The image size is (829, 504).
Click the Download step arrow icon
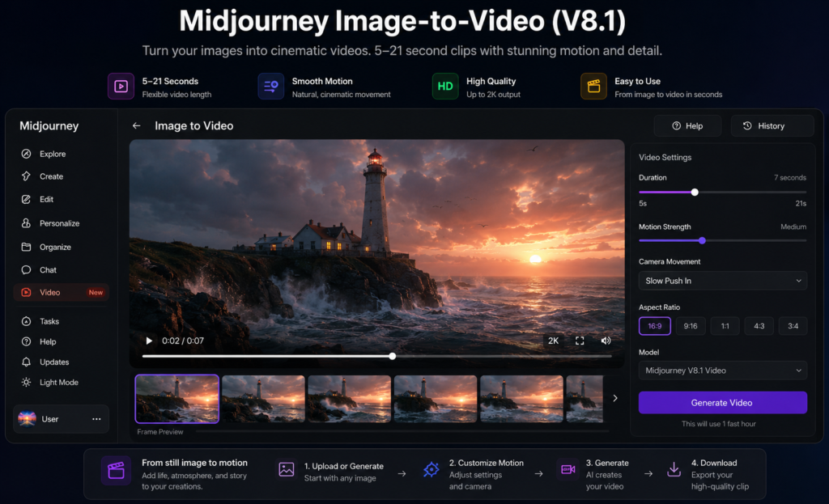tap(674, 469)
